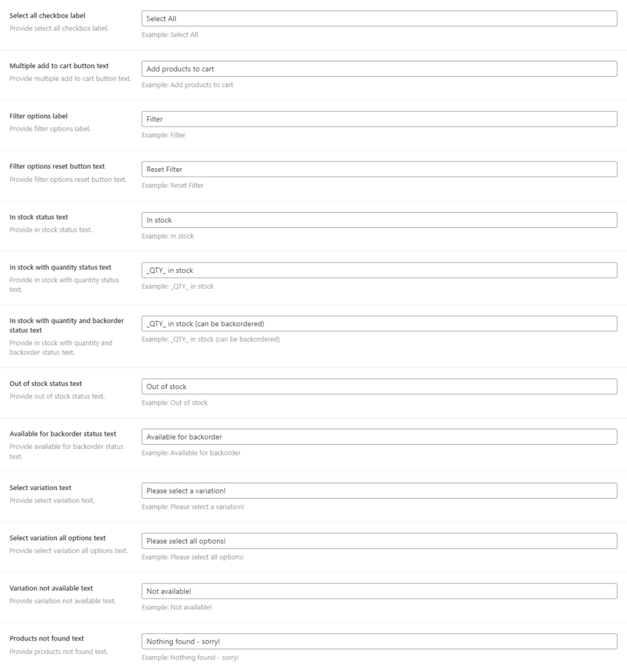The image size is (627, 672).
Task: Edit the 'Not available!' text field
Action: tap(379, 591)
